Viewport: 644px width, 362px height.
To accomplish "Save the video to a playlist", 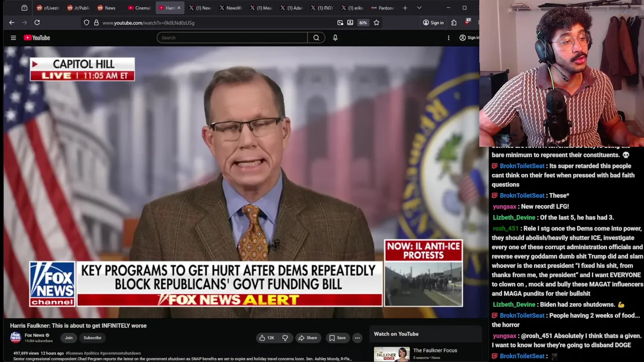I will (337, 338).
